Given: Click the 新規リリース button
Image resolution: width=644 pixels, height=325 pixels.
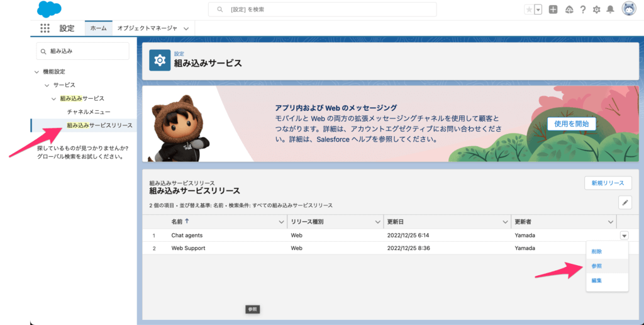Looking at the screenshot, I should 608,183.
